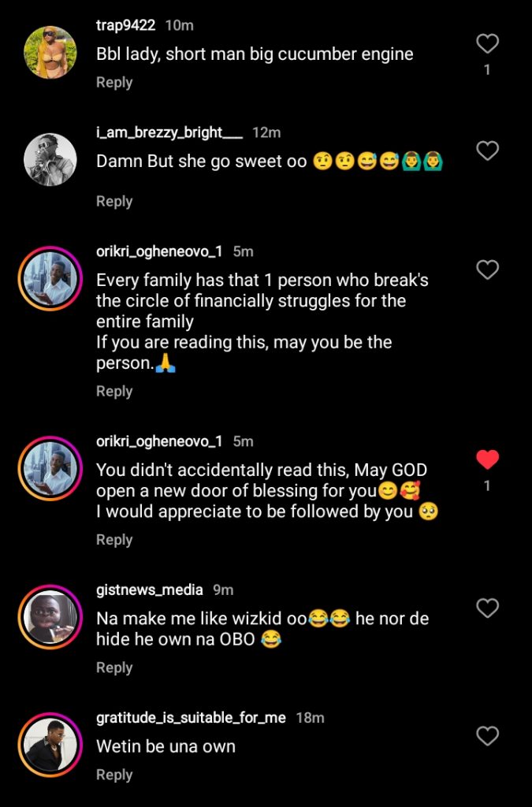532x807 pixels.
Task: Open i_am_brezzy_bright___'s profile via username
Action: coord(169,132)
